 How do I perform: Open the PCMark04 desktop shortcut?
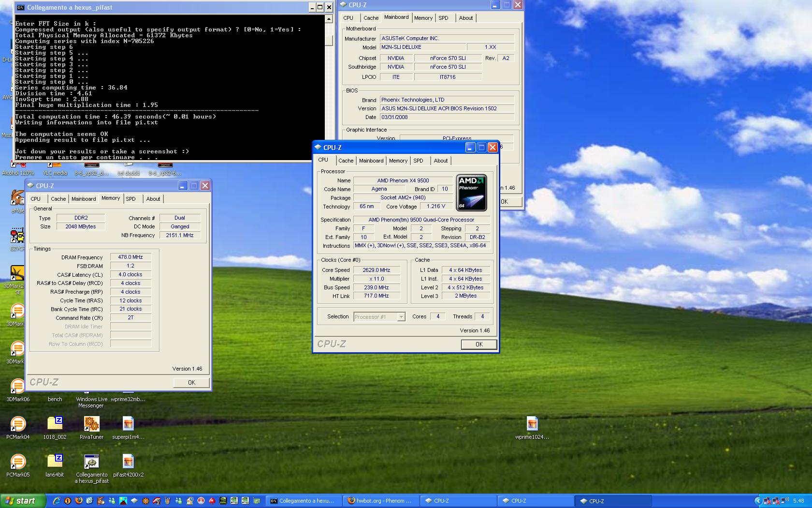pos(18,428)
